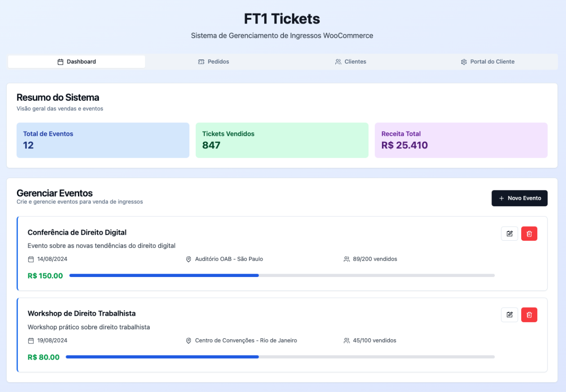The width and height of the screenshot is (566, 392).
Task: Click the calendar icon beside 19/08/2024
Action: (x=31, y=341)
